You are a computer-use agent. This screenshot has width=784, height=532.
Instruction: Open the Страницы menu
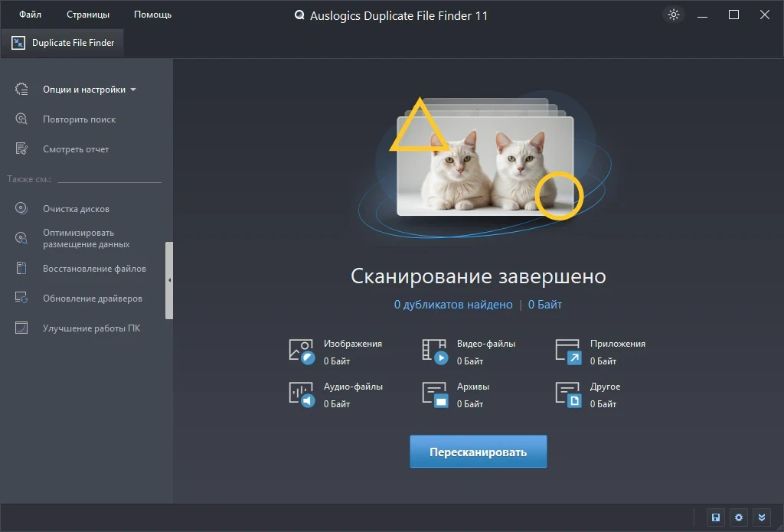tap(88, 15)
